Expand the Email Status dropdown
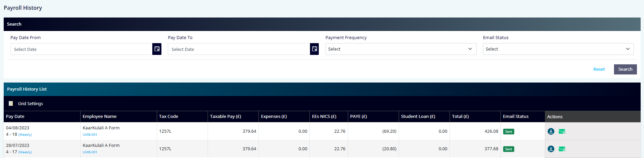The width and height of the screenshot is (644, 158). point(558,49)
